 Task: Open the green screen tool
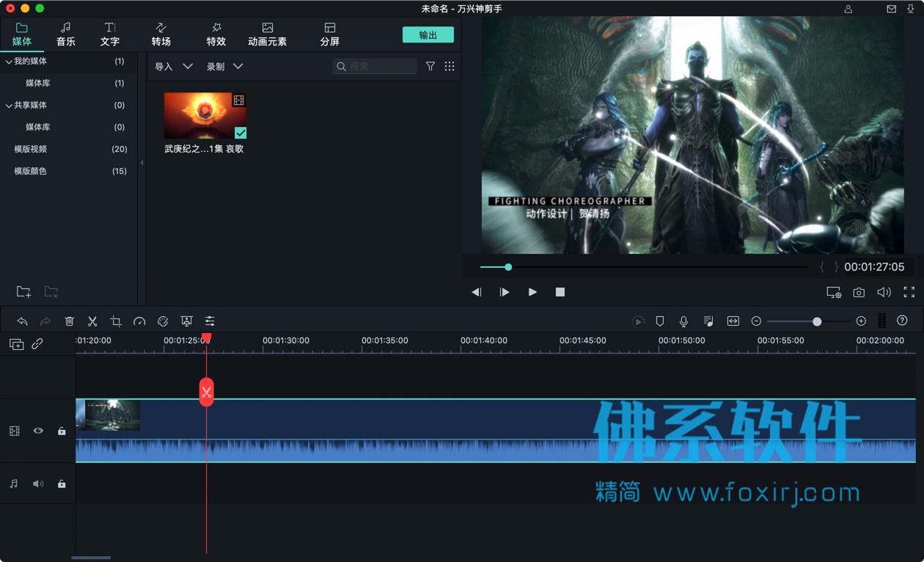point(186,321)
